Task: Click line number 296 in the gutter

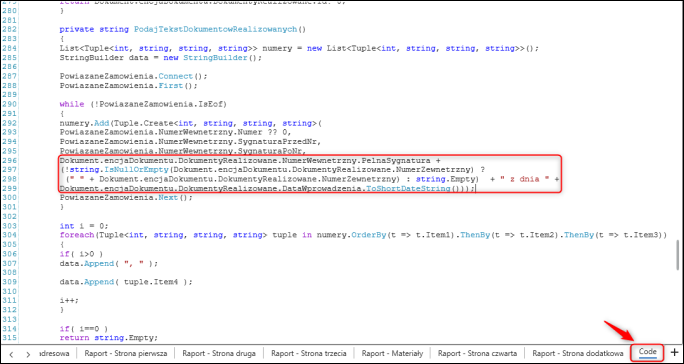Action: pyautogui.click(x=10, y=161)
